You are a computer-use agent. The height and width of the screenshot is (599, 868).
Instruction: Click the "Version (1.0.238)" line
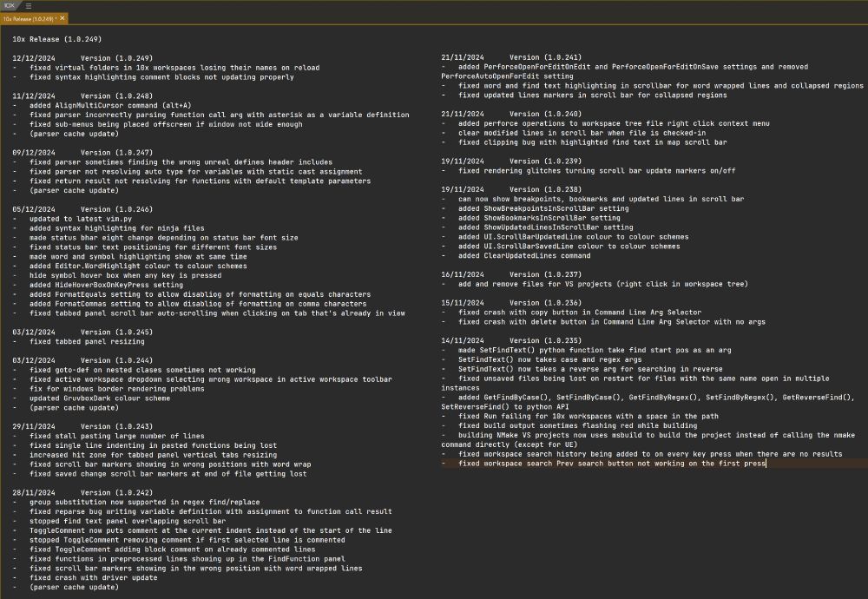pyautogui.click(x=511, y=189)
